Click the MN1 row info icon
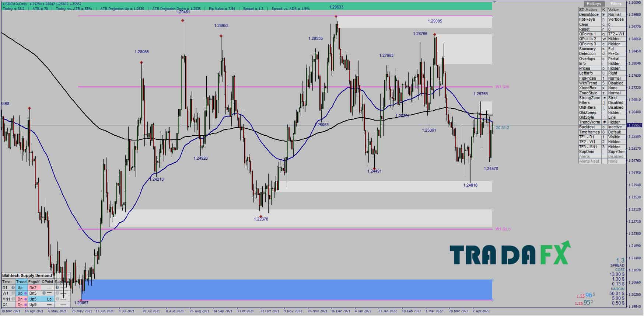This screenshot has width=644, height=316. point(13,299)
